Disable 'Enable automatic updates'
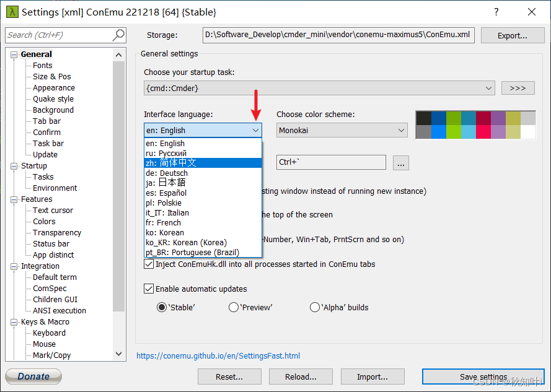Screen dimensions: 551x392 click(149, 289)
